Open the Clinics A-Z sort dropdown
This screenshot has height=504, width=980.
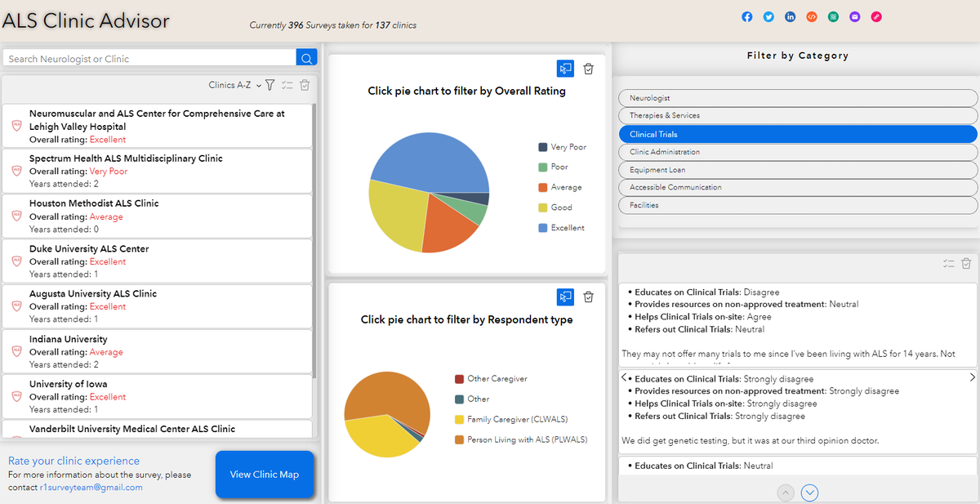click(235, 85)
